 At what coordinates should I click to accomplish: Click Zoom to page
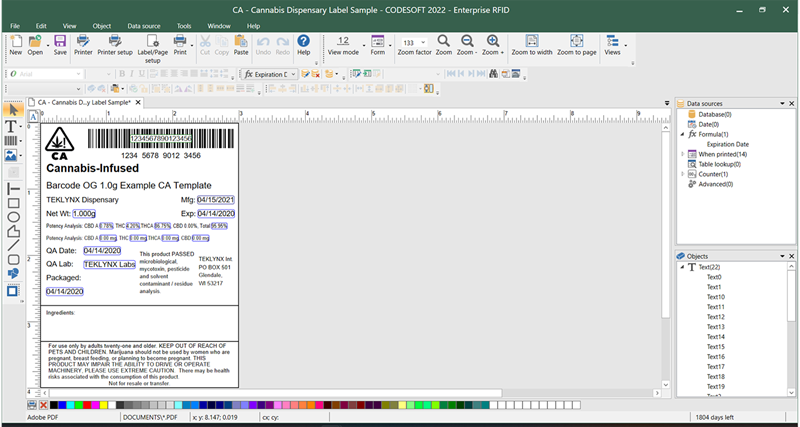pos(577,45)
